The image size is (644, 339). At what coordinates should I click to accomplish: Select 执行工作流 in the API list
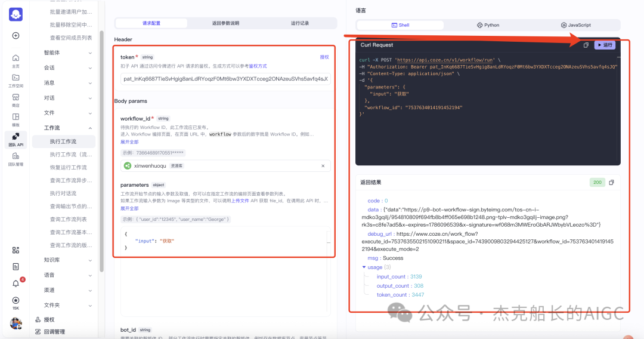pos(64,141)
